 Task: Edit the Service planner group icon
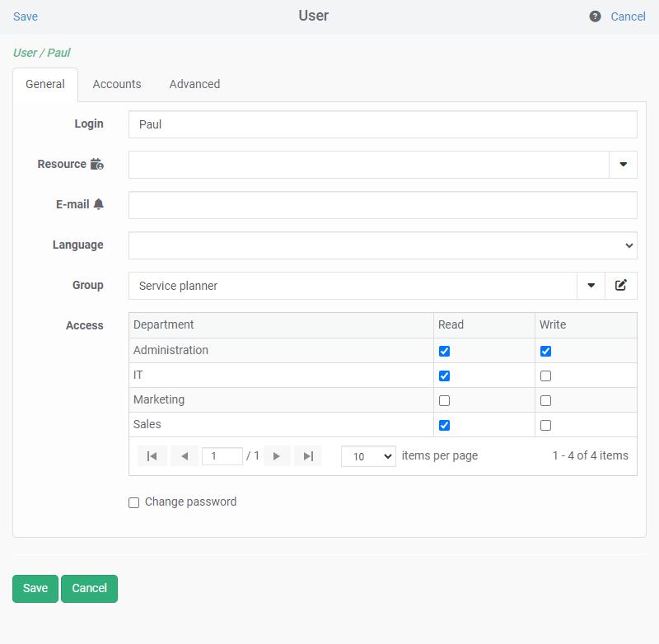621,286
